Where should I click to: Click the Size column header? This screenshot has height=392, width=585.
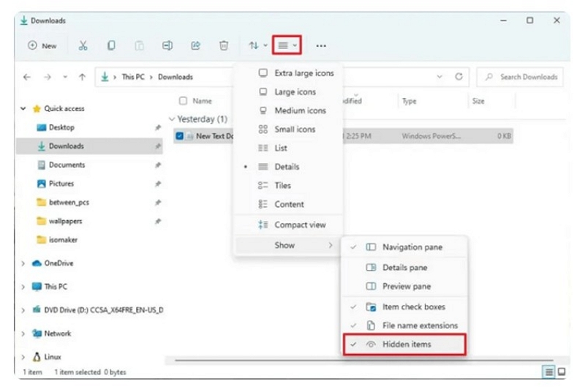(x=478, y=101)
